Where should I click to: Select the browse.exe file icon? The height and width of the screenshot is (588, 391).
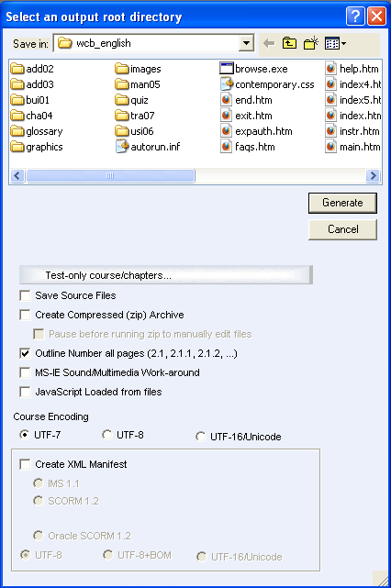pyautogui.click(x=227, y=69)
